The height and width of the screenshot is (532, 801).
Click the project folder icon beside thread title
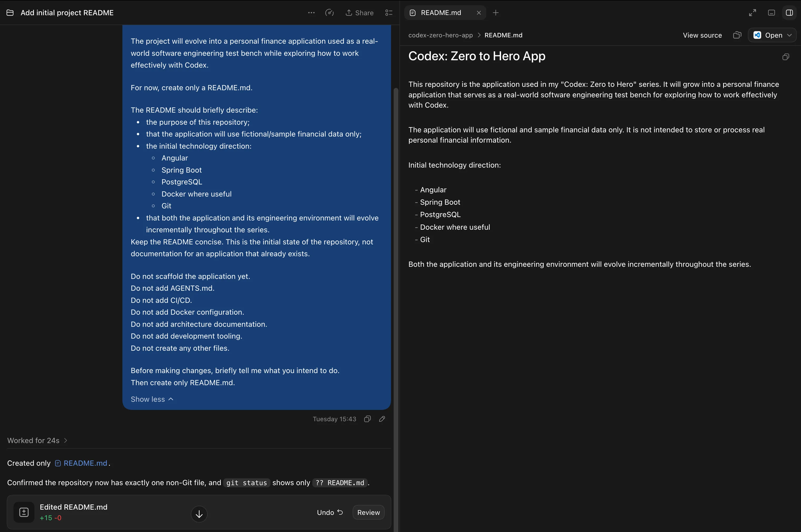pyautogui.click(x=10, y=13)
